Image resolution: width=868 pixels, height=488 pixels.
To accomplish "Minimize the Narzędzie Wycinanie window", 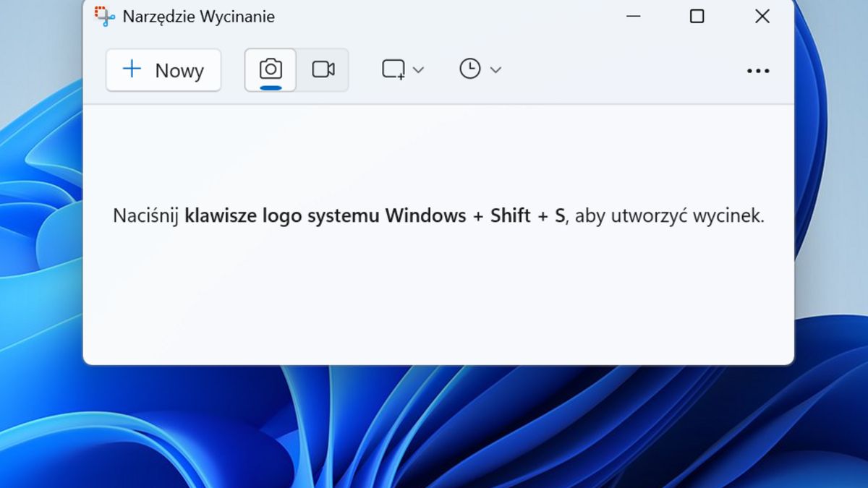I will [x=634, y=16].
